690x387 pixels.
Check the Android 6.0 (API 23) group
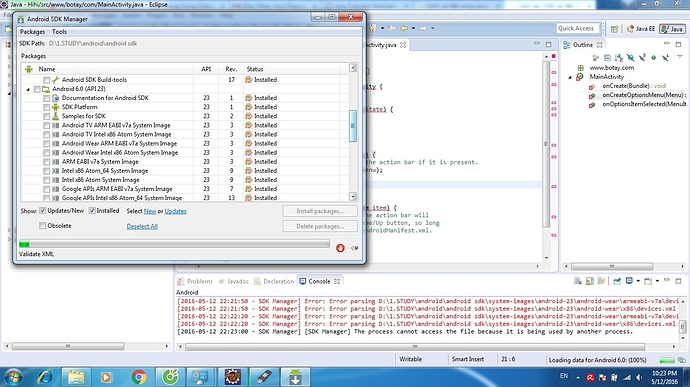coord(37,89)
